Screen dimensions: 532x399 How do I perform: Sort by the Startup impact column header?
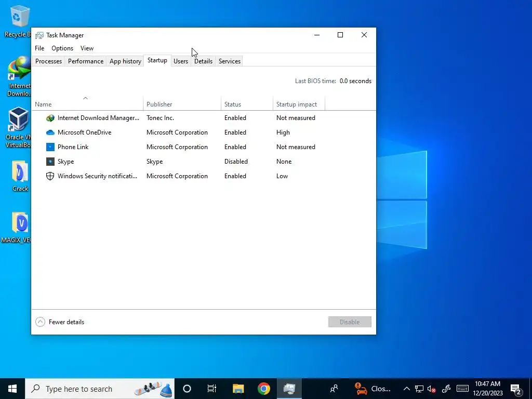299,103
